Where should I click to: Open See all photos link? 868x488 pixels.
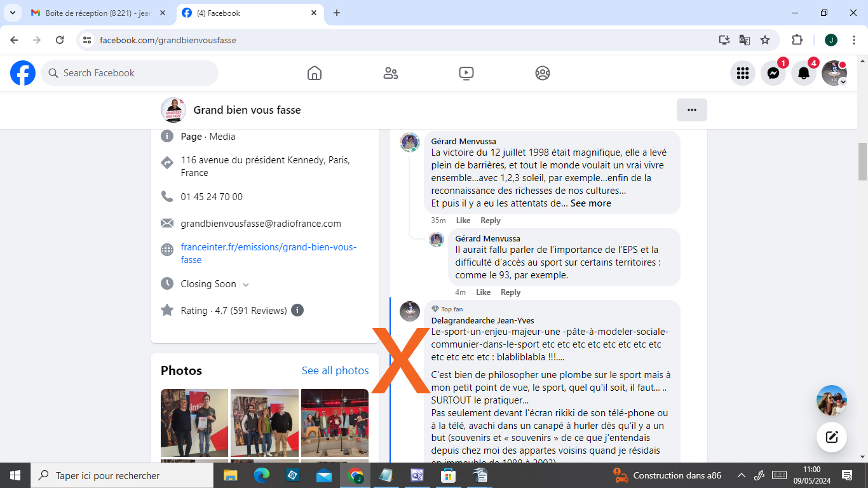pos(335,370)
